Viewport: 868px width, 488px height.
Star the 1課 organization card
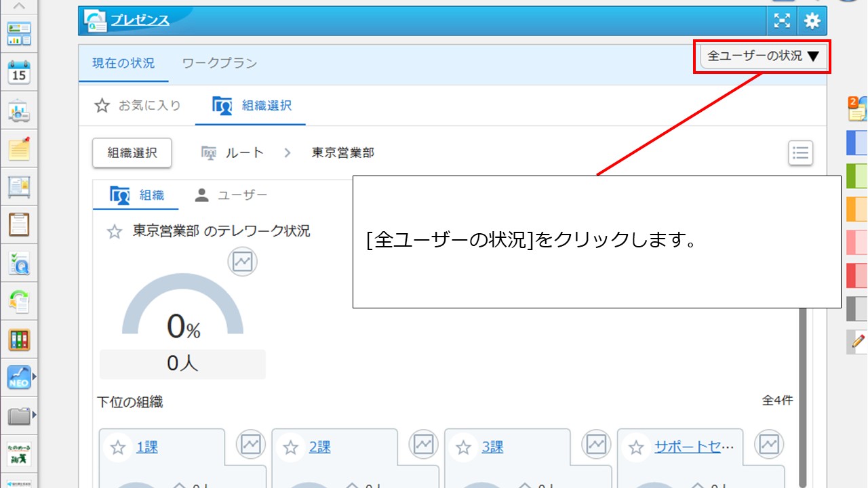click(x=119, y=447)
